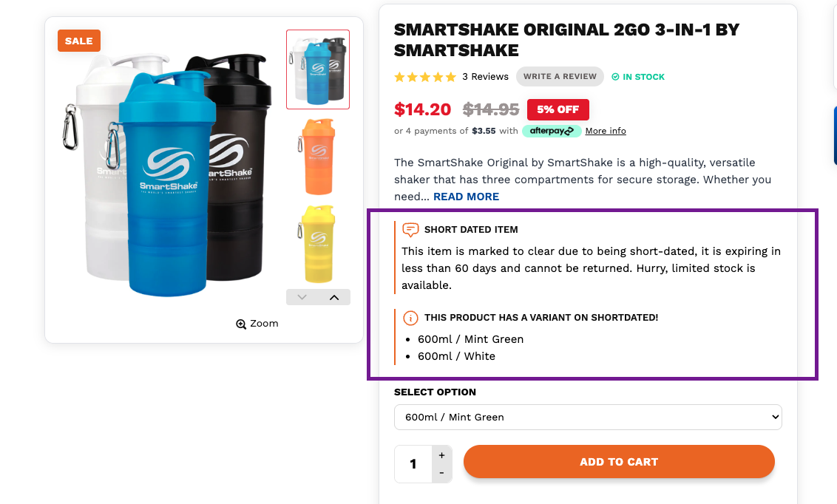This screenshot has width=837, height=504.
Task: Click the Add to Cart button
Action: coord(619,462)
